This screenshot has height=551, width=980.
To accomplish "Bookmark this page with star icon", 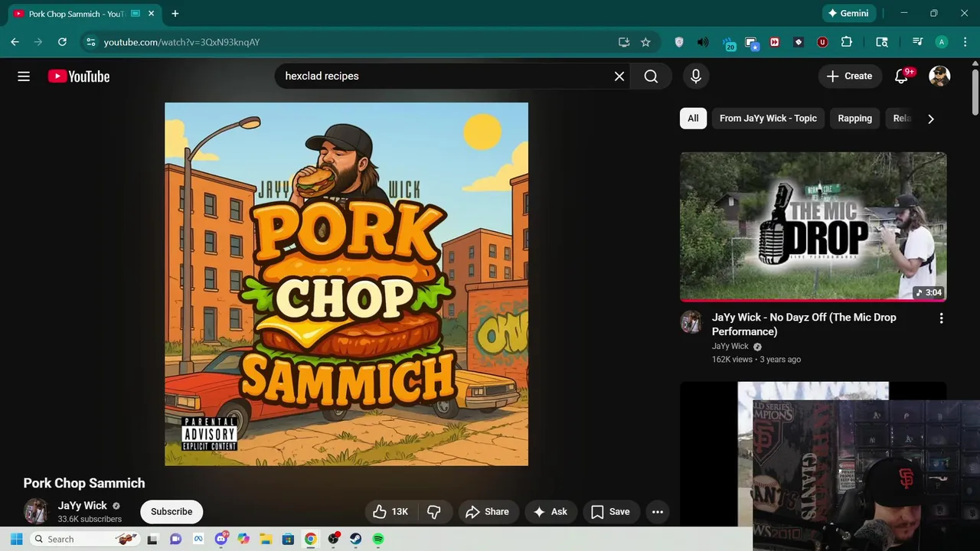I will tap(645, 42).
